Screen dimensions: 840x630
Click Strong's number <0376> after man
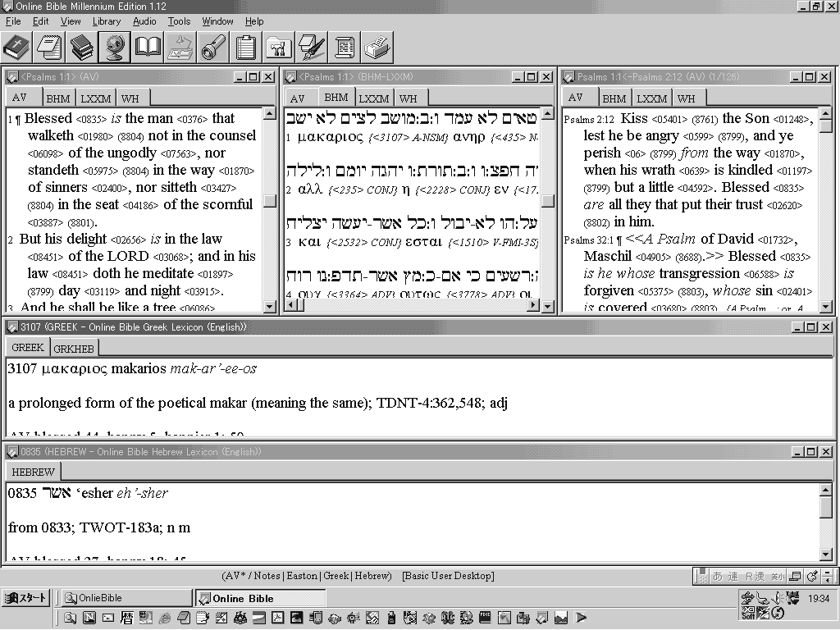(x=192, y=120)
